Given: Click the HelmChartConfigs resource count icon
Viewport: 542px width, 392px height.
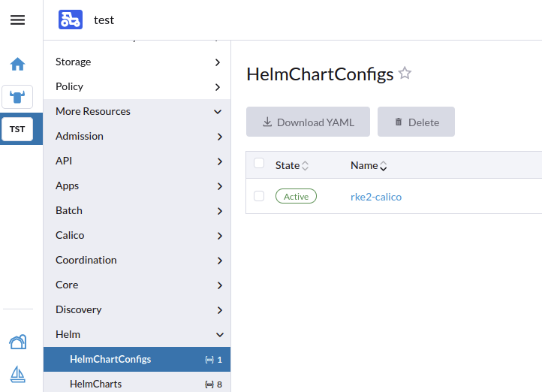Looking at the screenshot, I should point(209,360).
